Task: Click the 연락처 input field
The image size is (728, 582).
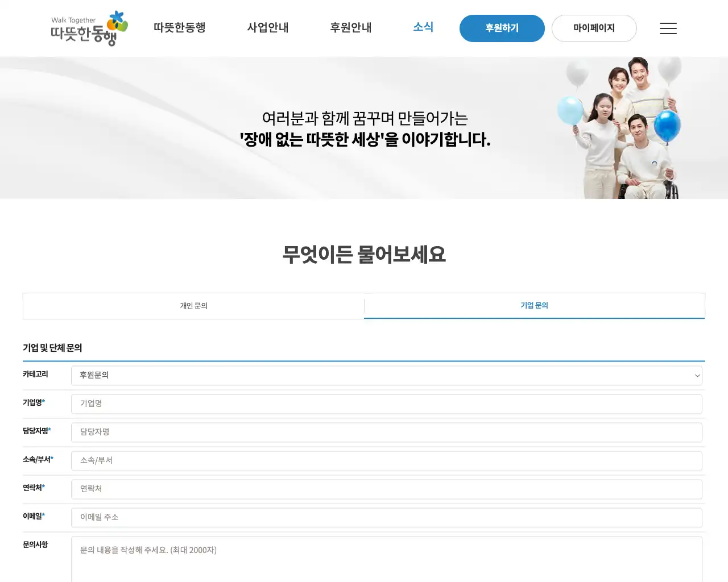Action: pos(387,489)
